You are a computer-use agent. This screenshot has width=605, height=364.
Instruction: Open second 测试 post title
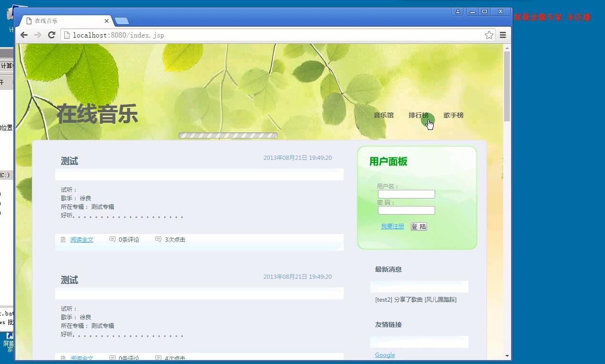point(69,280)
